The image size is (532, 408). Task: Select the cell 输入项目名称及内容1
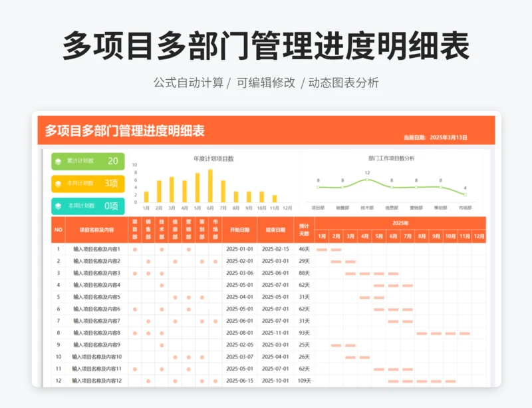[96, 249]
